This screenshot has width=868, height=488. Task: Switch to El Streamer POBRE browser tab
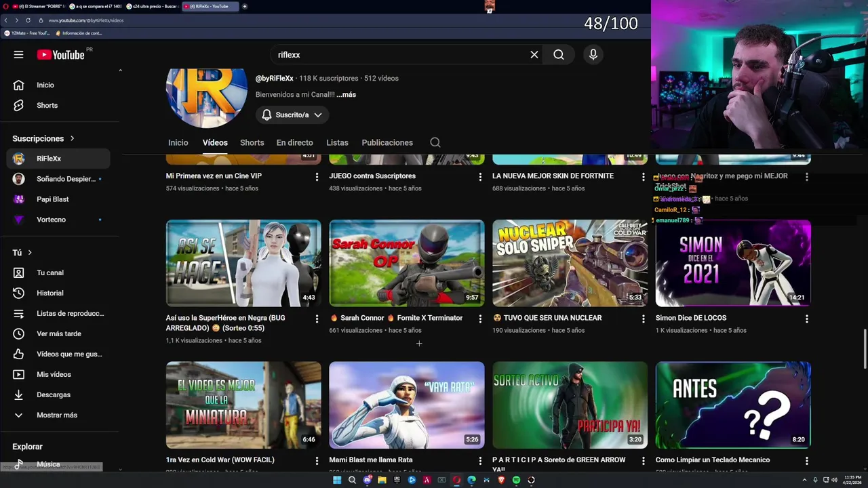(x=41, y=6)
